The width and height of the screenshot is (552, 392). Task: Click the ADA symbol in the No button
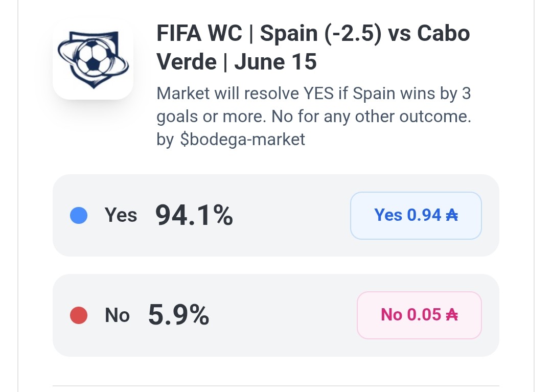pyautogui.click(x=452, y=315)
